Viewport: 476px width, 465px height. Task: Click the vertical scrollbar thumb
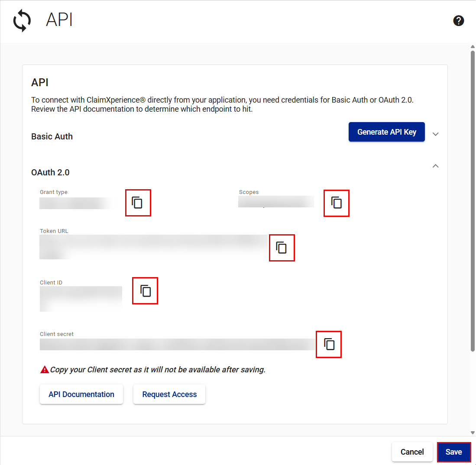(x=473, y=199)
